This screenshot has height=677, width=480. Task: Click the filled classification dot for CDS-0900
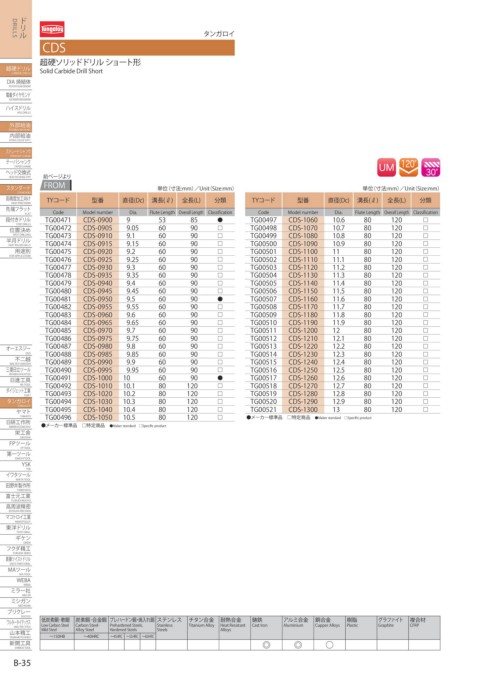(220, 220)
